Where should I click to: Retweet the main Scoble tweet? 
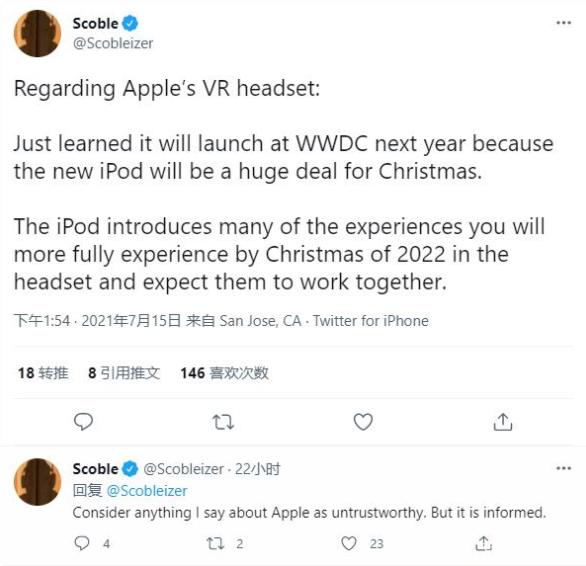pos(223,422)
